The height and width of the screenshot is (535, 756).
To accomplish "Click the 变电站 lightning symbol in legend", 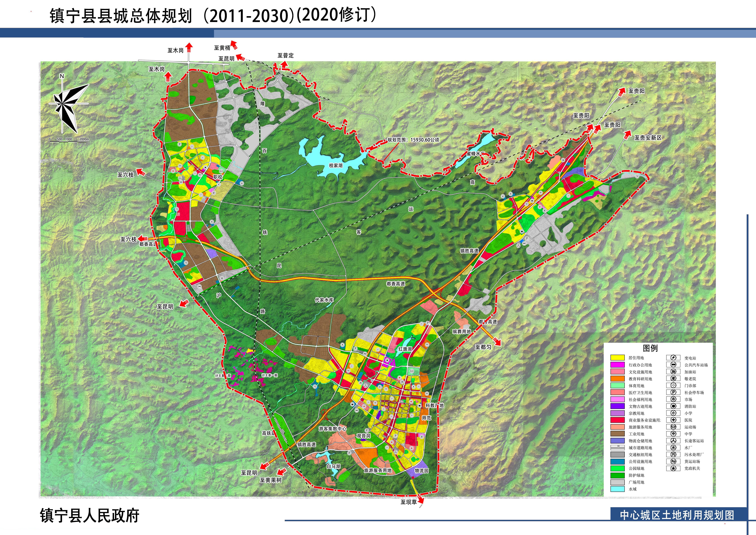I will (673, 358).
